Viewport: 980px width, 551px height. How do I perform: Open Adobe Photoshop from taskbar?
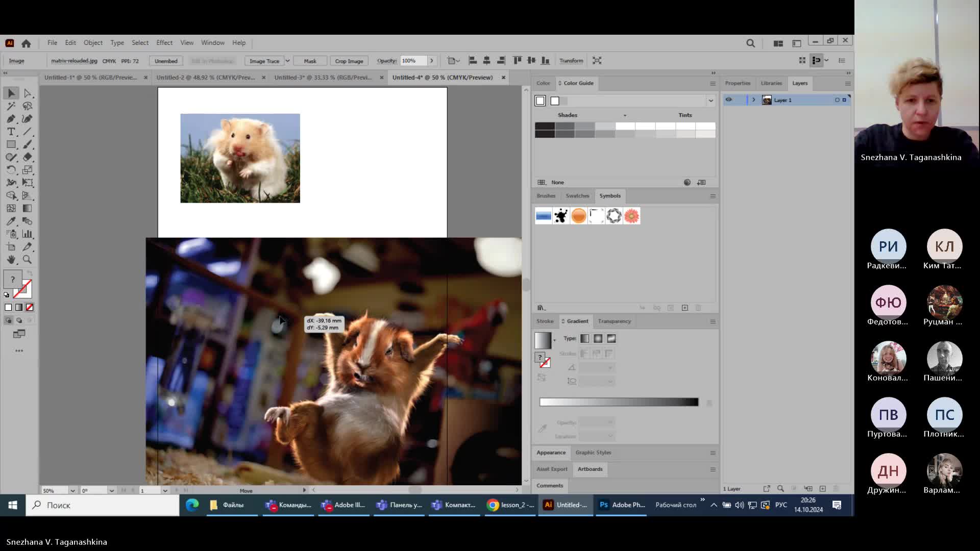(622, 505)
